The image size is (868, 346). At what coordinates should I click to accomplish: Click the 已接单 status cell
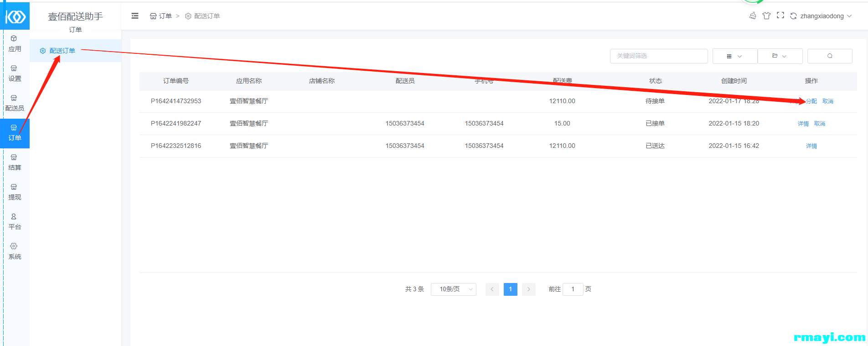coord(655,123)
